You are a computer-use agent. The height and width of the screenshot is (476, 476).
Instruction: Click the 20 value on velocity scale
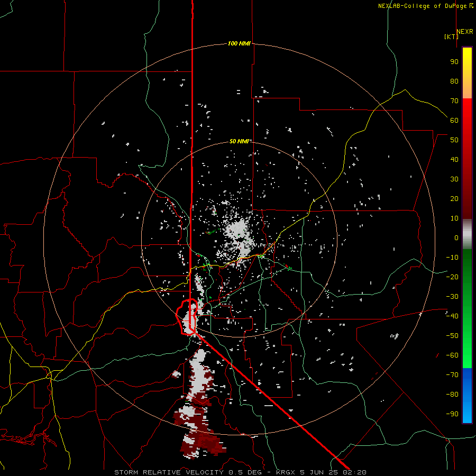454,198
